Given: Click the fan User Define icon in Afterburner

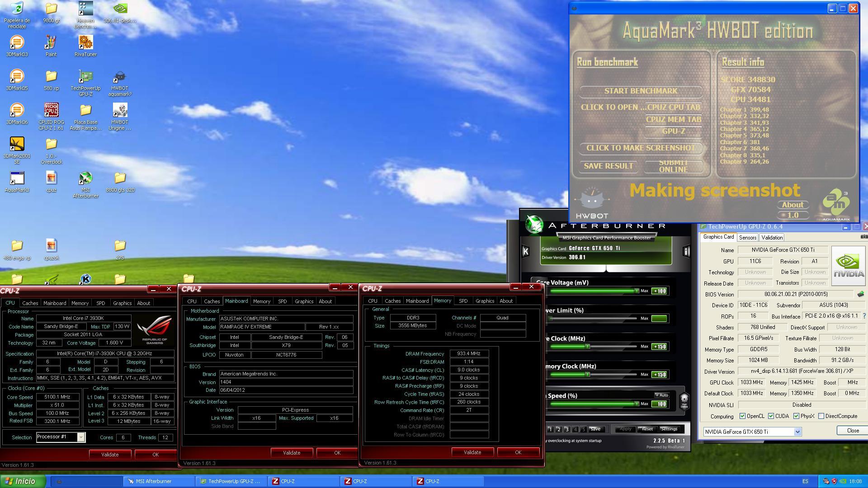Looking at the screenshot, I should (684, 400).
